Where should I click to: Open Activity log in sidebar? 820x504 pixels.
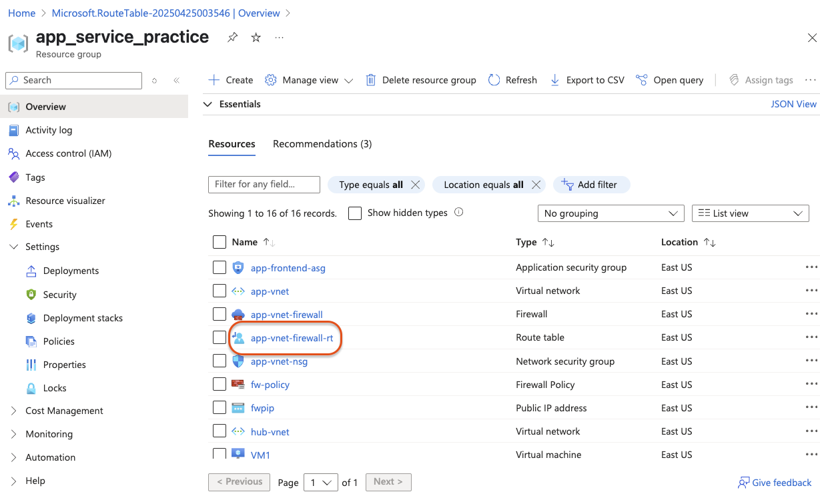(49, 130)
